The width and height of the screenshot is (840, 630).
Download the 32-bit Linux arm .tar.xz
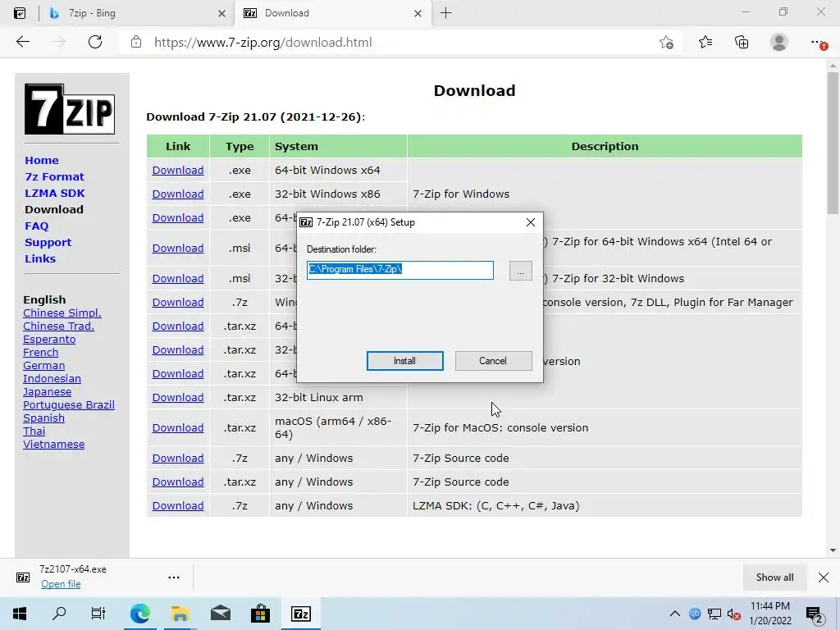coord(178,398)
